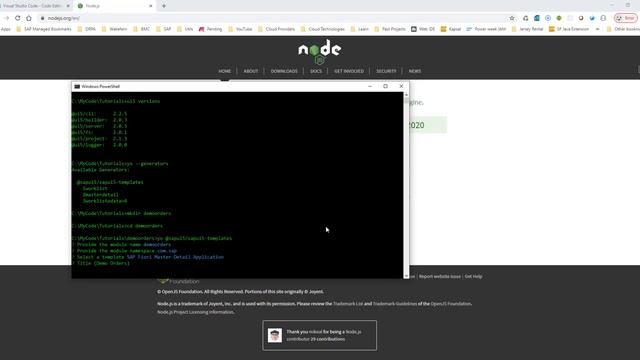640x360 pixels.
Task: Click 'SAP Fiori Master-Detail Application' text in PowerShell
Action: [175, 257]
